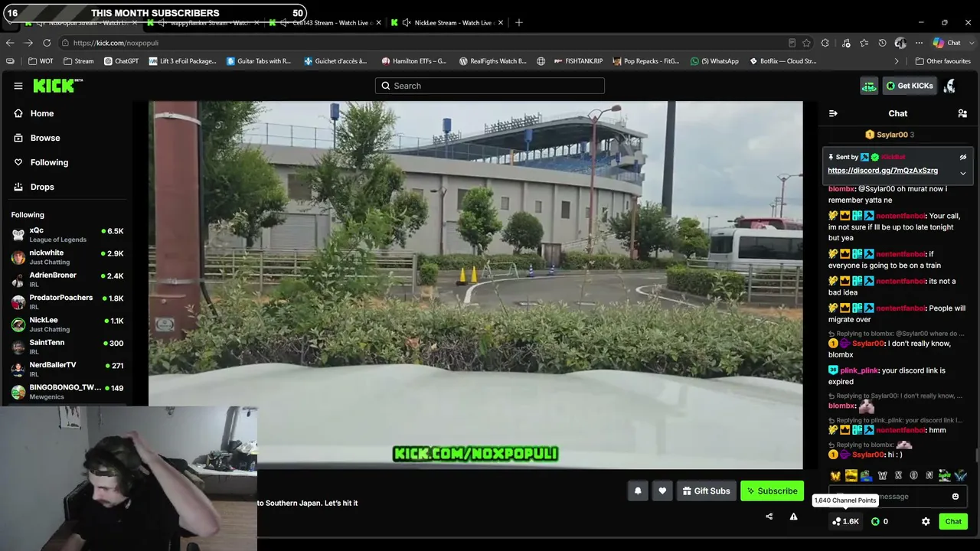Screen dimensions: 980x551
Task: Click the Subscribe button
Action: pos(772,491)
